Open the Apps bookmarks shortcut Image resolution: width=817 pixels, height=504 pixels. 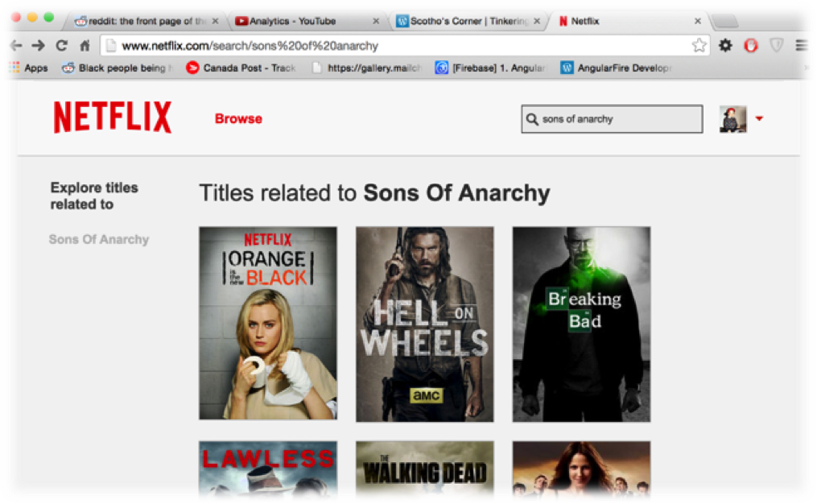tap(29, 68)
